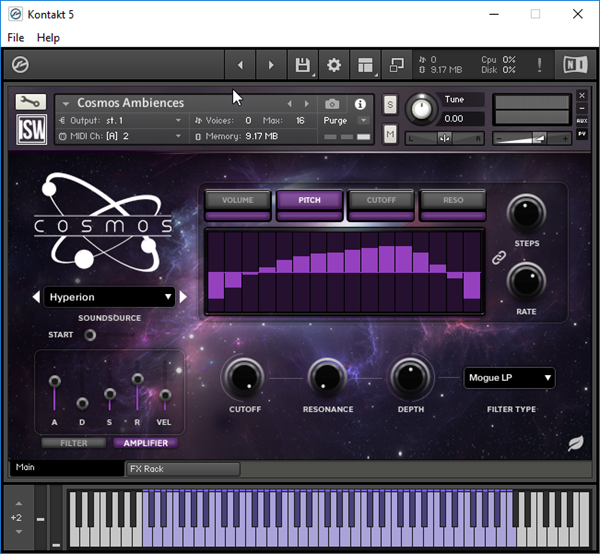Click the Purge button label

click(x=335, y=121)
